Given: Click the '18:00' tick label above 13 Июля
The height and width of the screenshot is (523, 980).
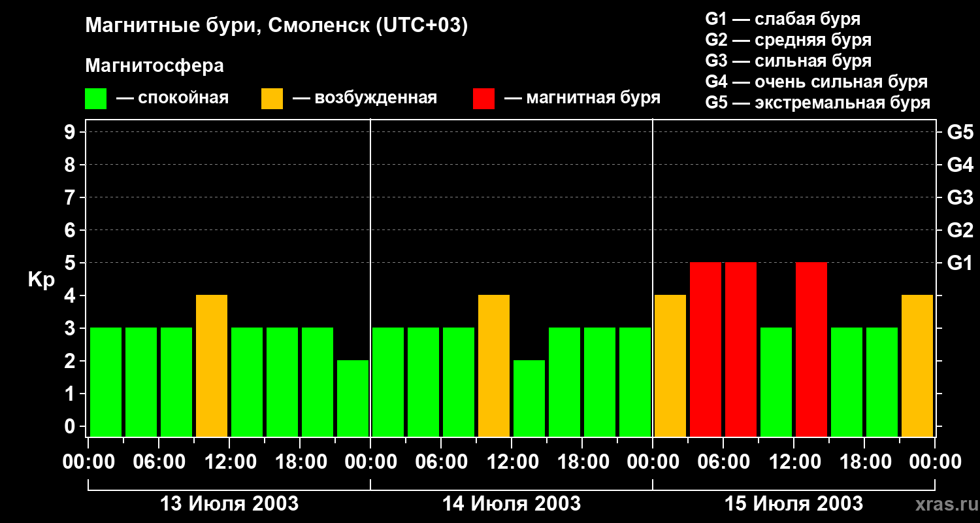Looking at the screenshot, I should tap(300, 462).
